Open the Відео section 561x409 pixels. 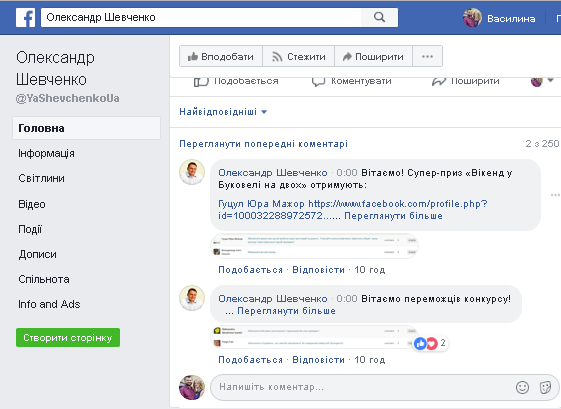32,204
